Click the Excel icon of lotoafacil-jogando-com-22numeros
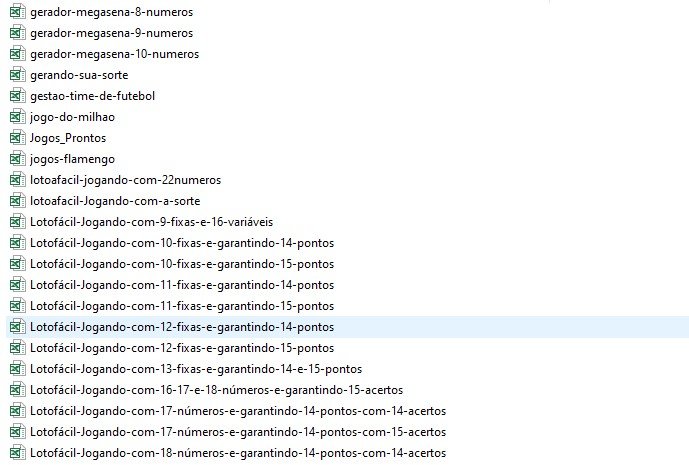This screenshot has width=689, height=465. coord(18,180)
